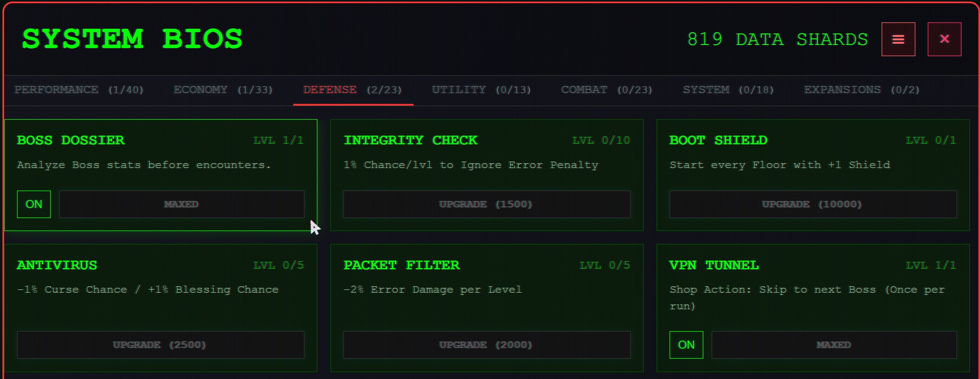This screenshot has height=379, width=980.
Task: Open the Utility tab
Action: (481, 90)
